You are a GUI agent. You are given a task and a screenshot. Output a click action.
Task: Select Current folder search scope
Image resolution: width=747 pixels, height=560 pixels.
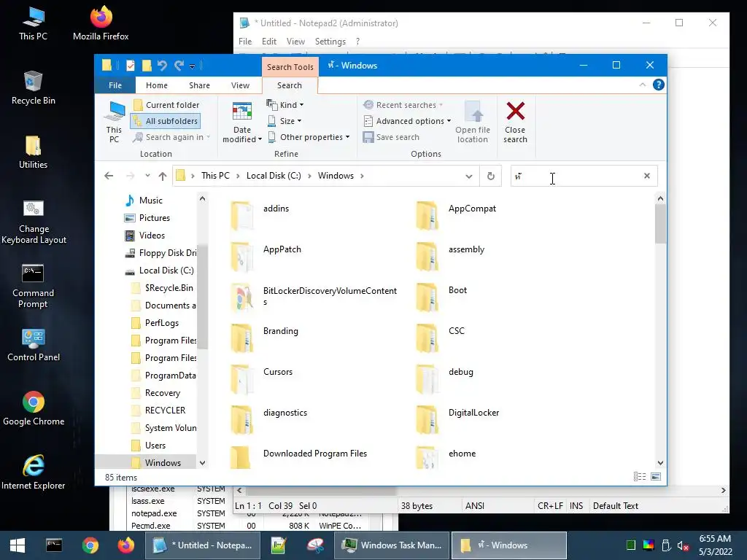(x=166, y=105)
